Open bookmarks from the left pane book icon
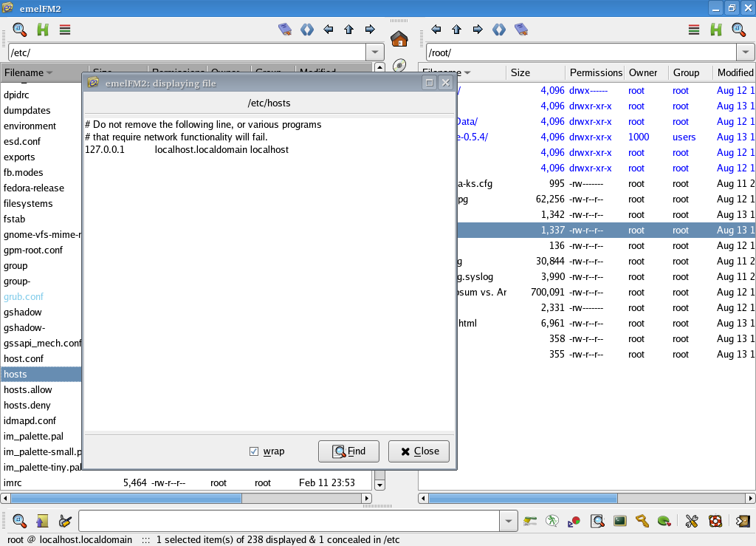This screenshot has width=756, height=546. pos(285,30)
